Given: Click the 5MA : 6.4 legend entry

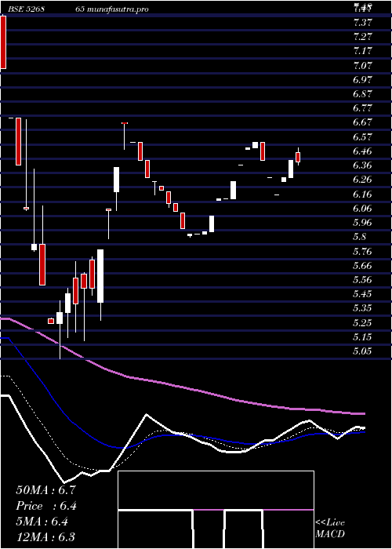Looking at the screenshot, I should click(x=42, y=522).
